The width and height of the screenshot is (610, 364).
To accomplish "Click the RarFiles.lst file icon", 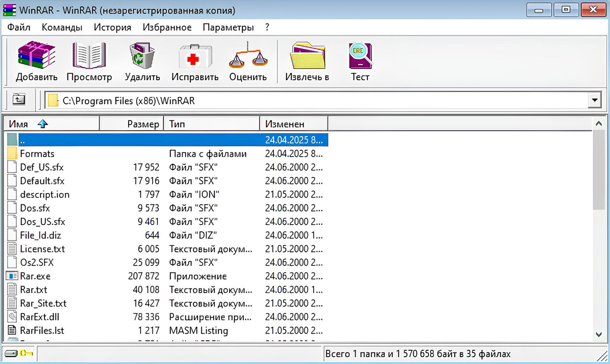I will [x=12, y=330].
